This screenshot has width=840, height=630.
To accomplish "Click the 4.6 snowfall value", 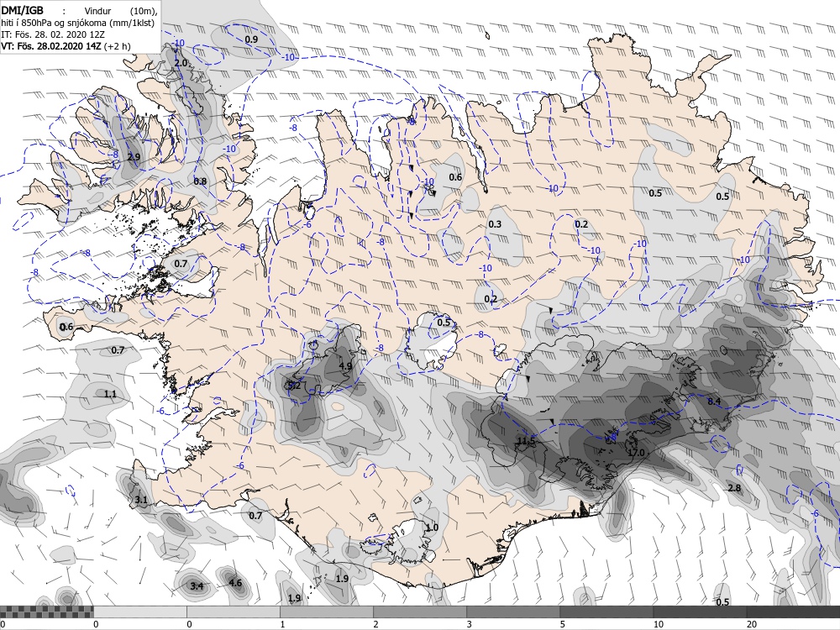I will pos(235,584).
